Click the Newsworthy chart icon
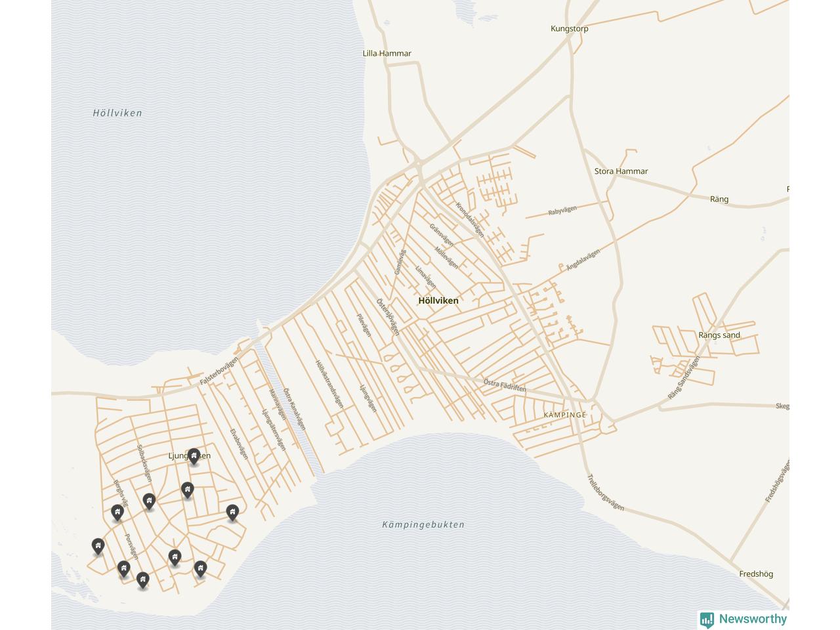 707,619
